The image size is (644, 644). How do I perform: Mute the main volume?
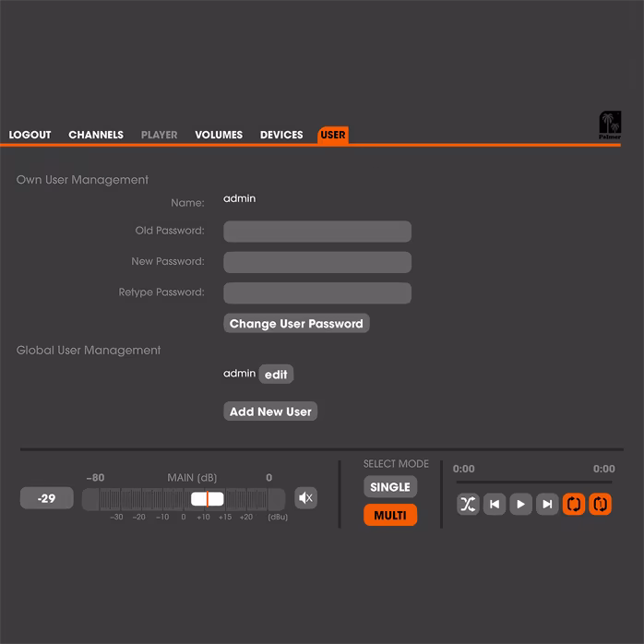(x=305, y=498)
